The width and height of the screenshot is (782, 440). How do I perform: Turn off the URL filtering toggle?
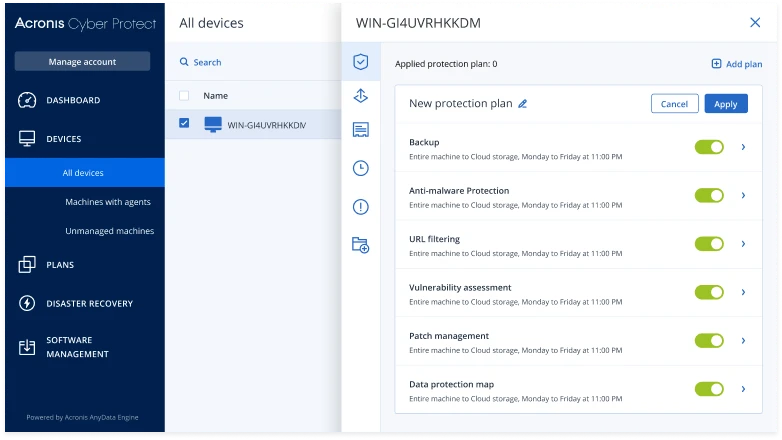(709, 244)
